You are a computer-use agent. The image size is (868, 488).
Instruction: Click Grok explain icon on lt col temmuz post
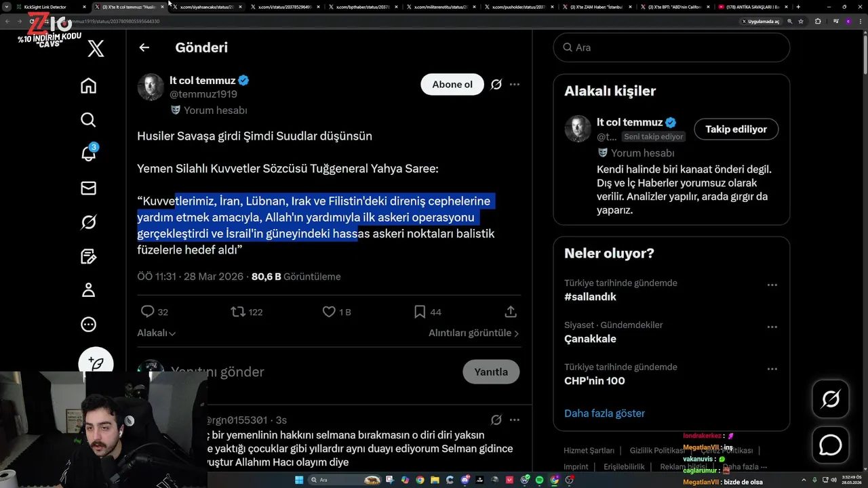[x=496, y=85]
